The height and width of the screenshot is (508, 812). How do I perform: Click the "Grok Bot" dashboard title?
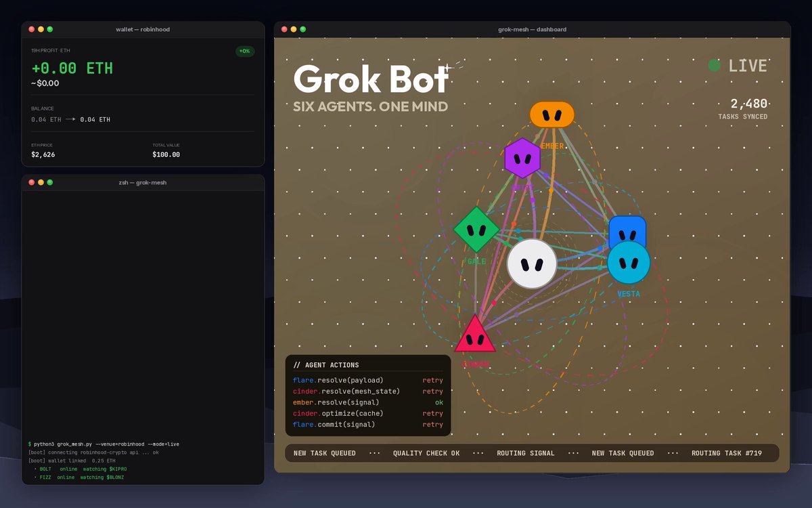pyautogui.click(x=371, y=79)
